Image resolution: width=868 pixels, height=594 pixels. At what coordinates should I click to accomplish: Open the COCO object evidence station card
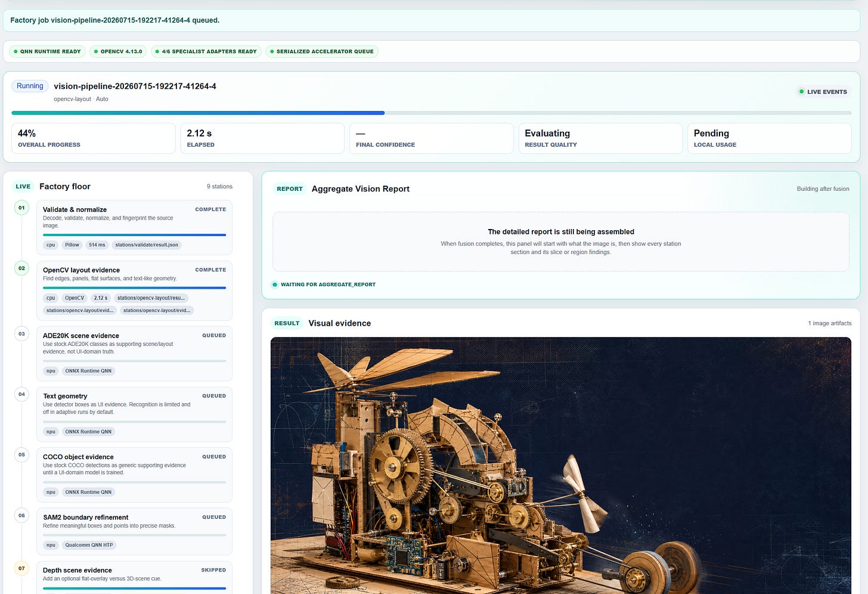134,475
